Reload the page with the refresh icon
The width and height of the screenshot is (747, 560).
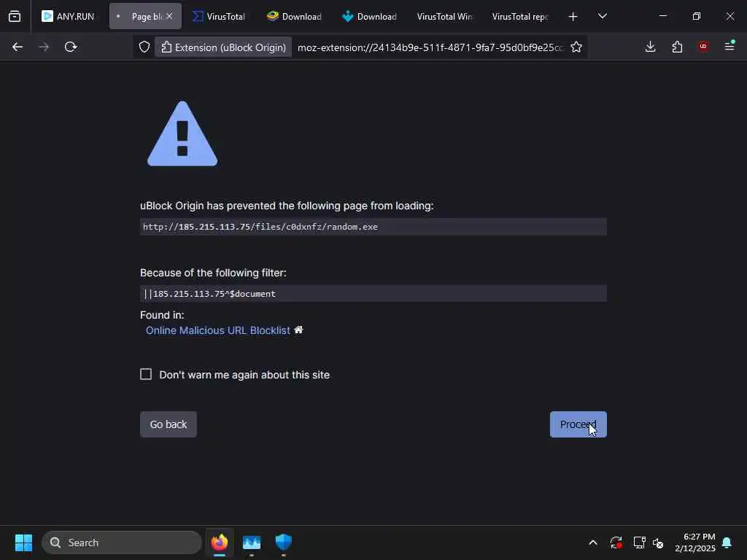(71, 47)
